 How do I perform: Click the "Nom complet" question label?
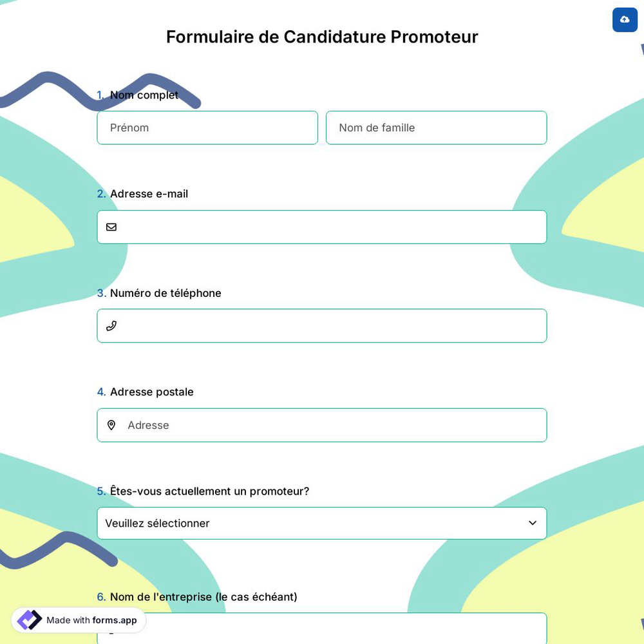[x=144, y=95]
